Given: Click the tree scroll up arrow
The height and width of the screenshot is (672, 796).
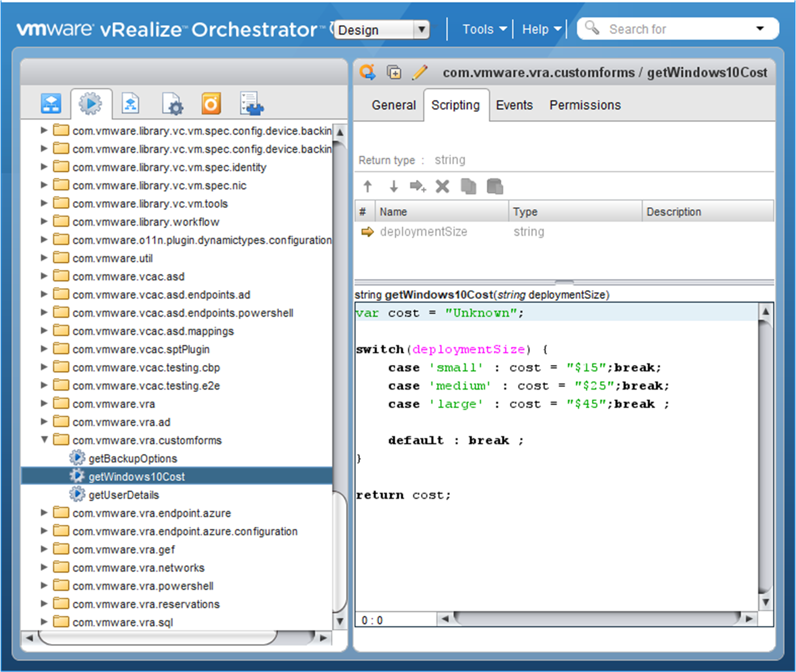Looking at the screenshot, I should pos(340,132).
